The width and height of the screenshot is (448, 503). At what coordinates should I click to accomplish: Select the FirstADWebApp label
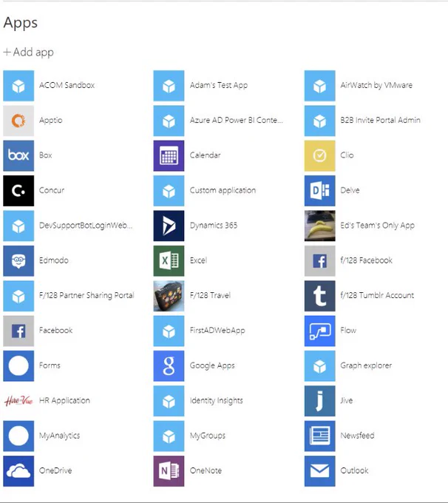click(217, 331)
